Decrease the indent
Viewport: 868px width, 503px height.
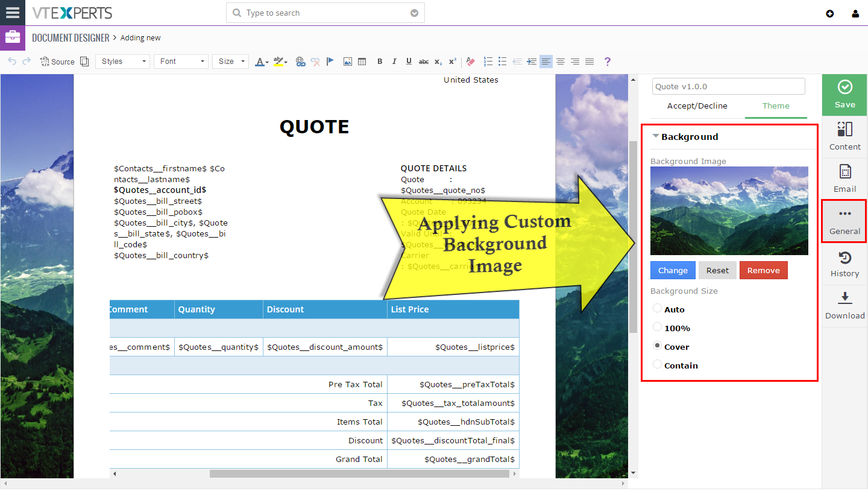pyautogui.click(x=517, y=62)
